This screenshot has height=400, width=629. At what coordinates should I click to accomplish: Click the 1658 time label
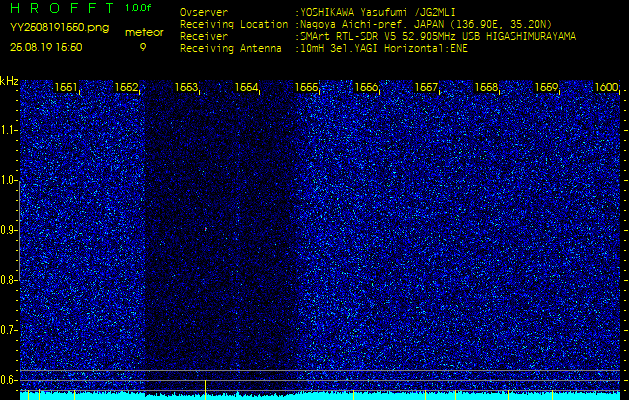coord(486,87)
